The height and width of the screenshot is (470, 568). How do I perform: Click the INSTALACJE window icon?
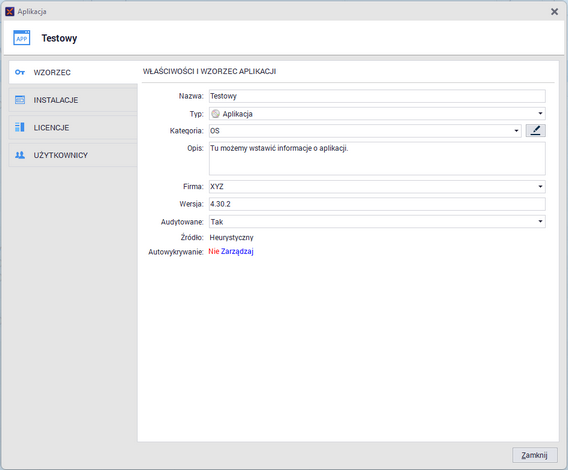(20, 100)
